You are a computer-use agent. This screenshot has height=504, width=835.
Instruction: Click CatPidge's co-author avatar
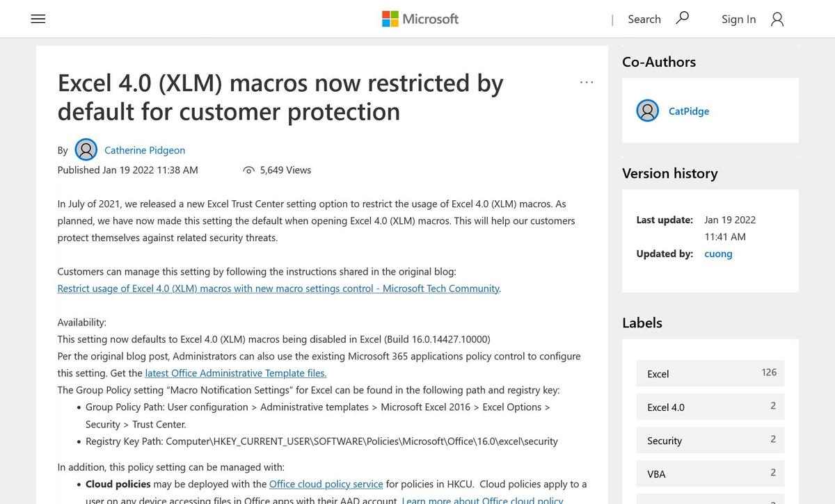647,111
